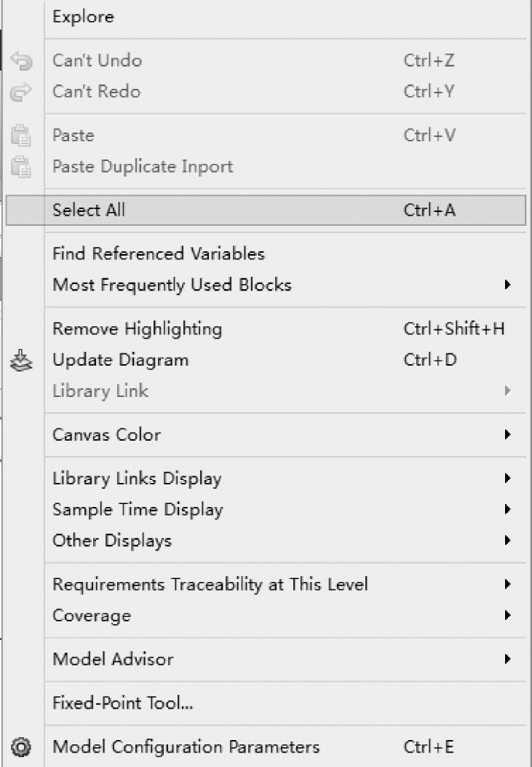The image size is (532, 767).
Task: Expand the Model Advisor submenu arrow
Action: tap(507, 659)
